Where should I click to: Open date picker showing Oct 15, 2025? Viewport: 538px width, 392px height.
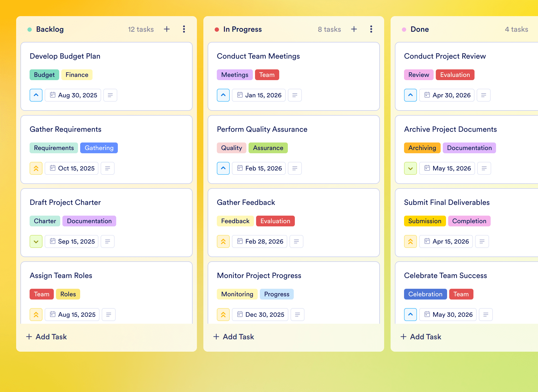(72, 168)
